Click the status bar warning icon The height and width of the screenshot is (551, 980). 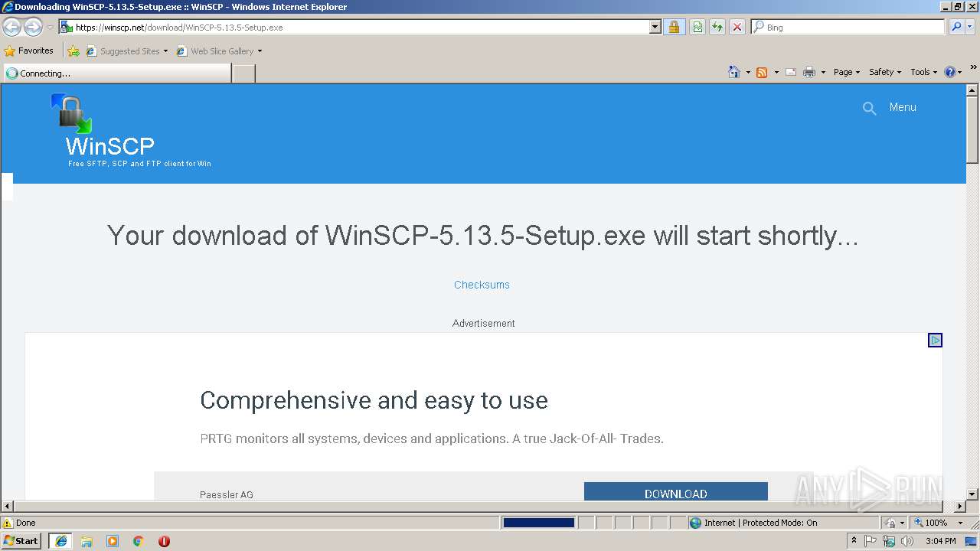click(8, 523)
